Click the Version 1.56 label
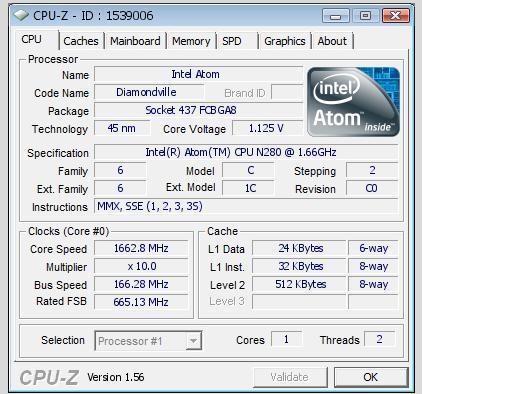 [116, 377]
